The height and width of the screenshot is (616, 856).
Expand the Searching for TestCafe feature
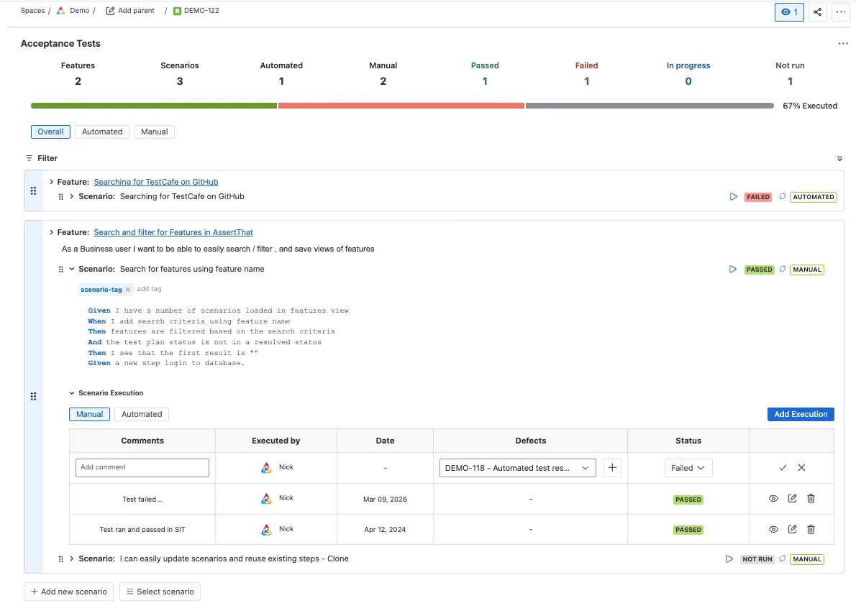point(51,182)
